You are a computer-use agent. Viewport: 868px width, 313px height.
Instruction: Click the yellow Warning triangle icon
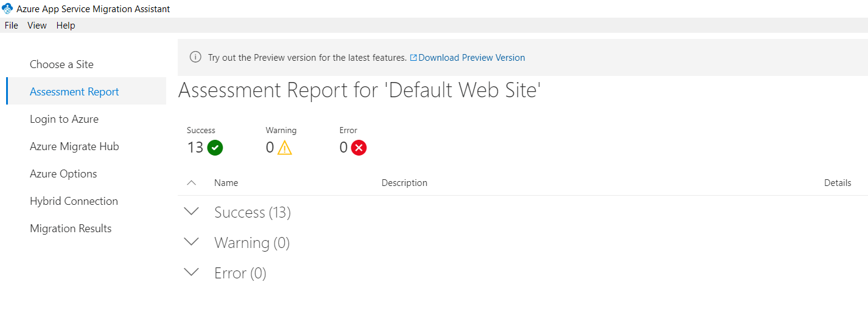click(284, 148)
